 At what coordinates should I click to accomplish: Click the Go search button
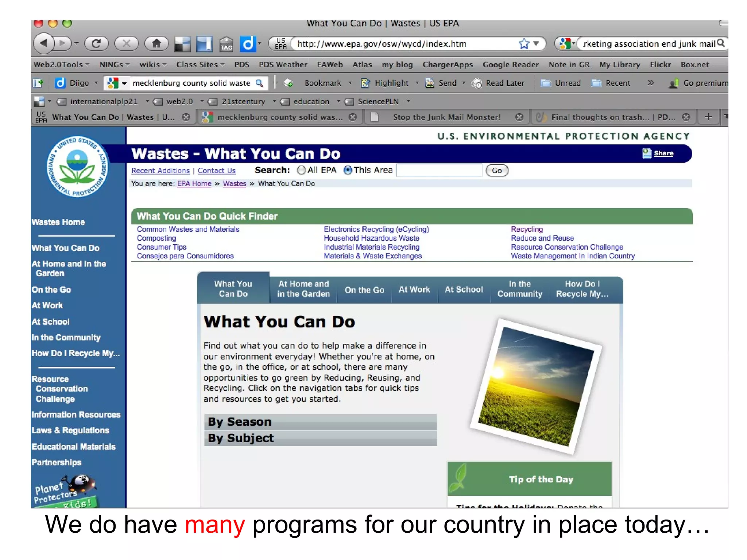497,171
